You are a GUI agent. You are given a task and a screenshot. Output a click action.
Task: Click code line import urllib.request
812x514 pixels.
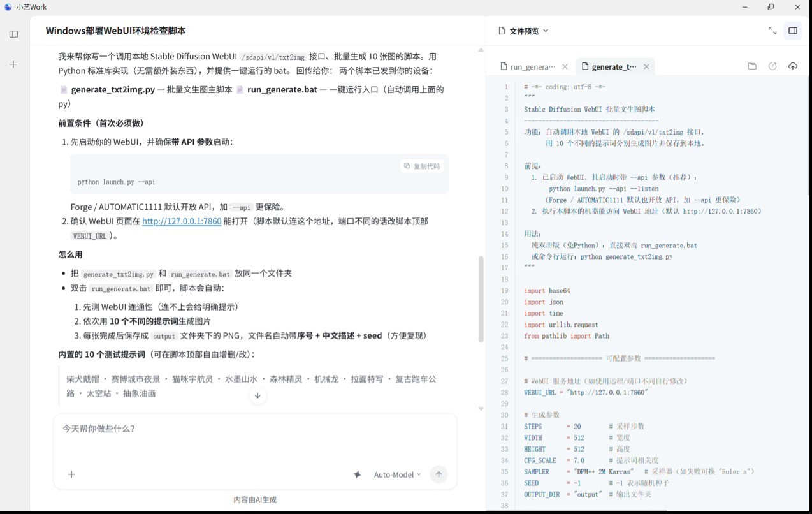561,325
